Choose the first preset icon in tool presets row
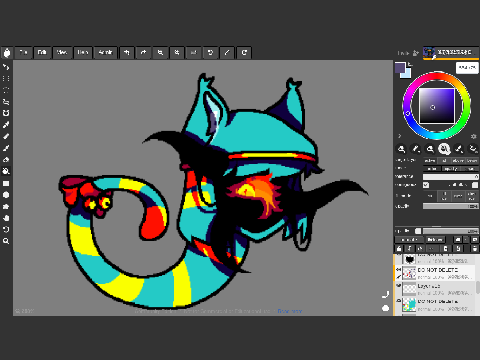This screenshot has height=360, width=480. (401, 149)
